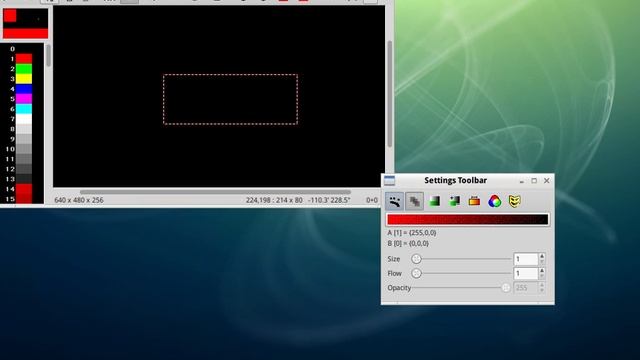Click the colour A/B preview box above palette
This screenshot has width=640, height=360.
click(x=25, y=23)
